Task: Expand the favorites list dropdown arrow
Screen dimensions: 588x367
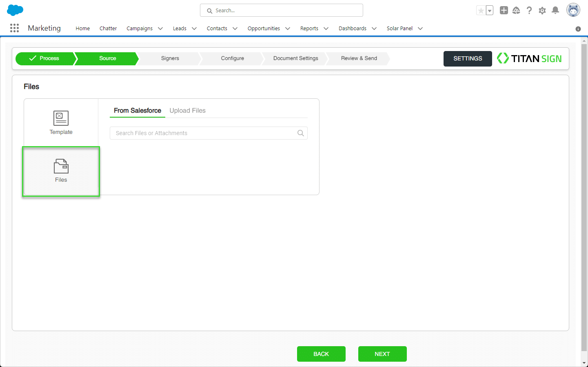Action: tap(490, 11)
